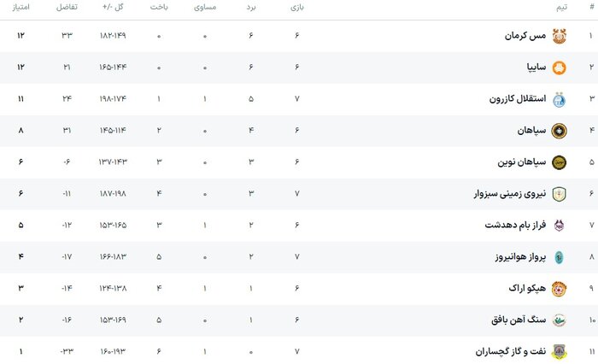
Task: Click the تفاضل column header
Action: (x=67, y=7)
